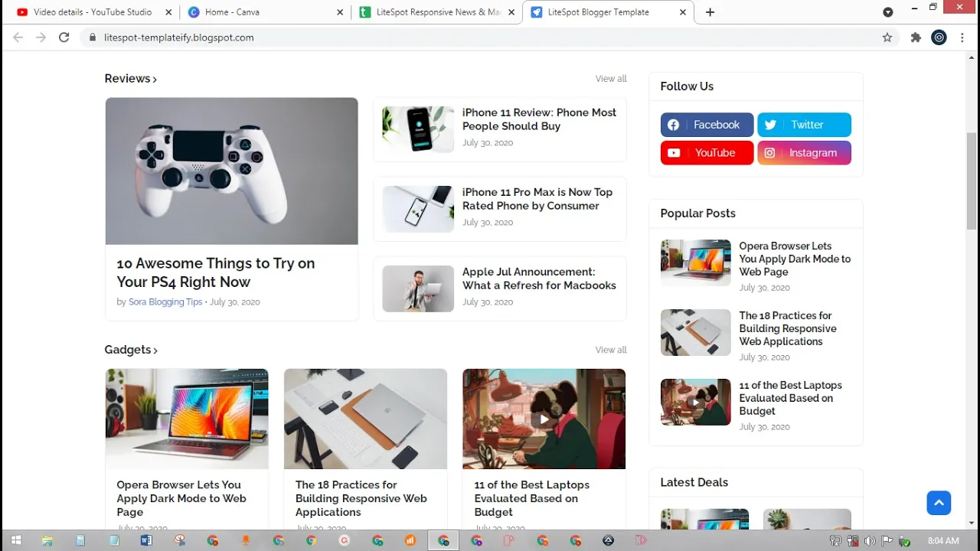
Task: Reload the current page
Action: [64, 37]
